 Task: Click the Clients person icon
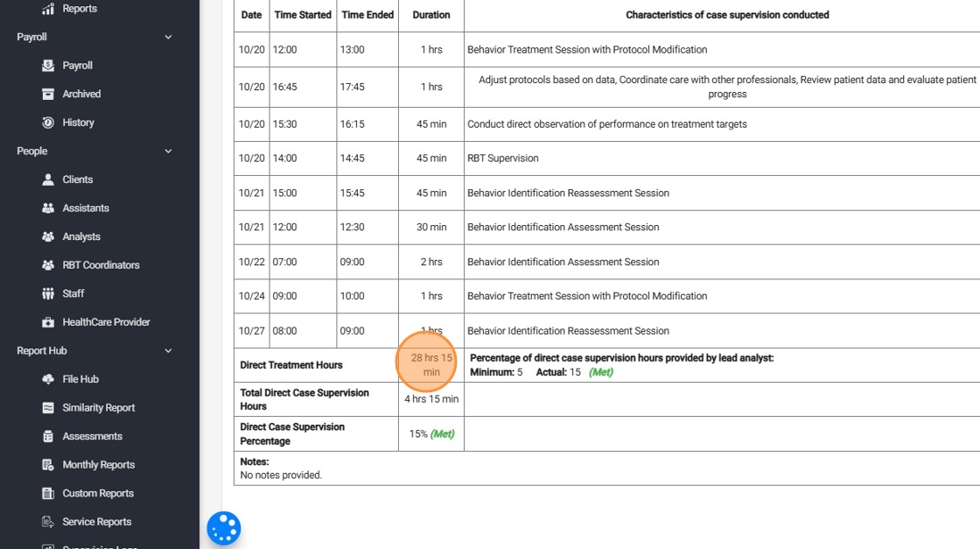point(48,179)
